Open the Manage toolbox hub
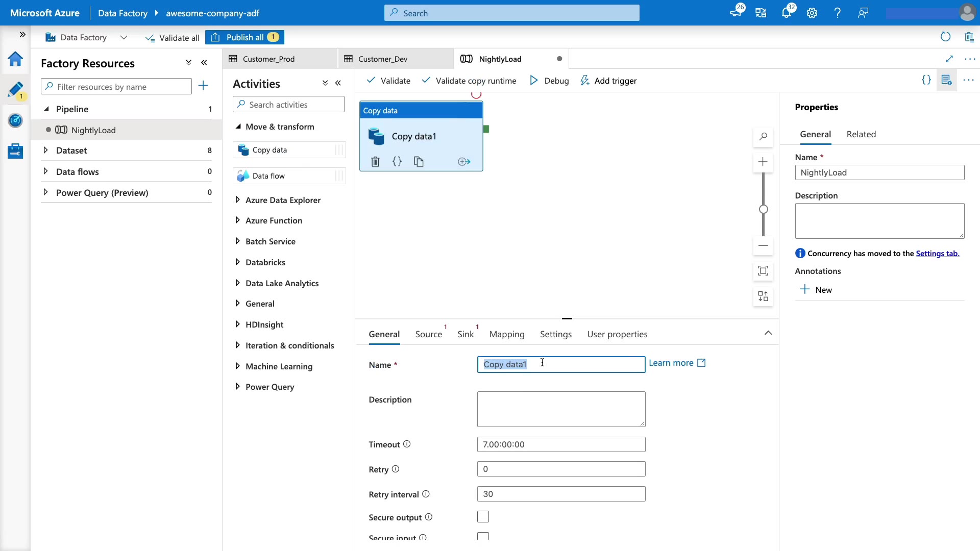 tap(15, 151)
